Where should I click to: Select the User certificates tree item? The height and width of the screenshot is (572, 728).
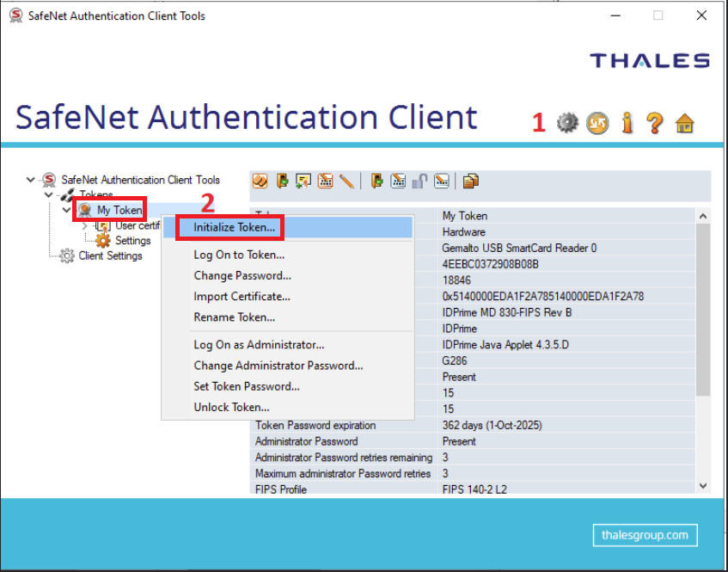pyautogui.click(x=137, y=226)
